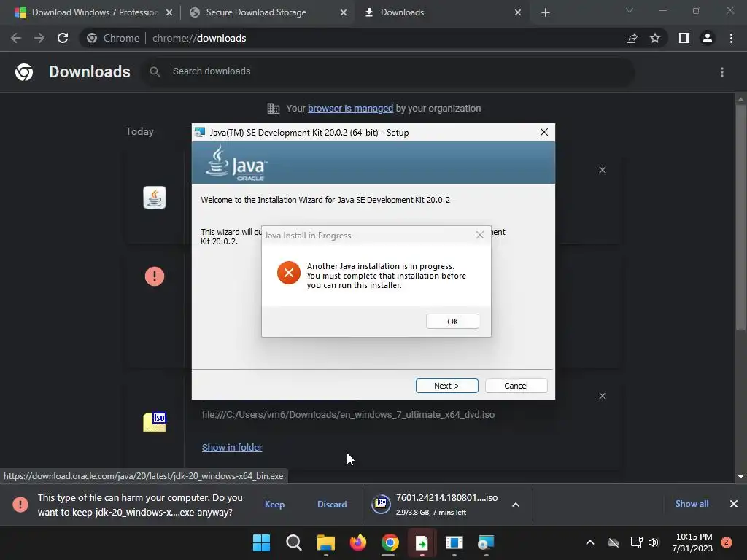
Task: Launch Firefox from the taskbar
Action: tap(357, 542)
